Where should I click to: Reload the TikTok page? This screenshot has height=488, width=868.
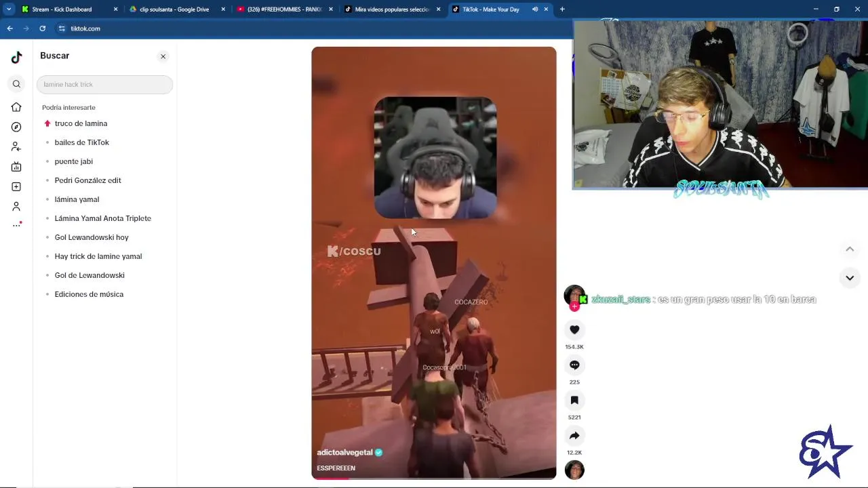click(x=42, y=28)
